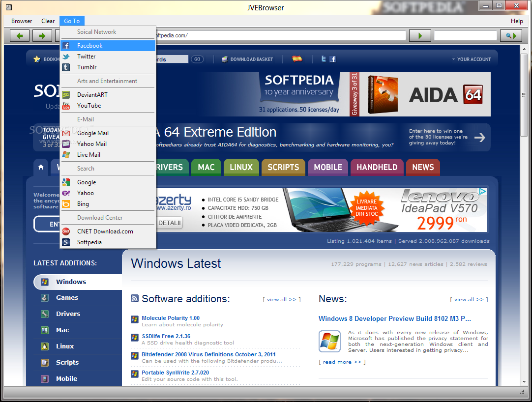Select Windows in Latest Additions
Image resolution: width=532 pixels, height=402 pixels.
(x=78, y=282)
